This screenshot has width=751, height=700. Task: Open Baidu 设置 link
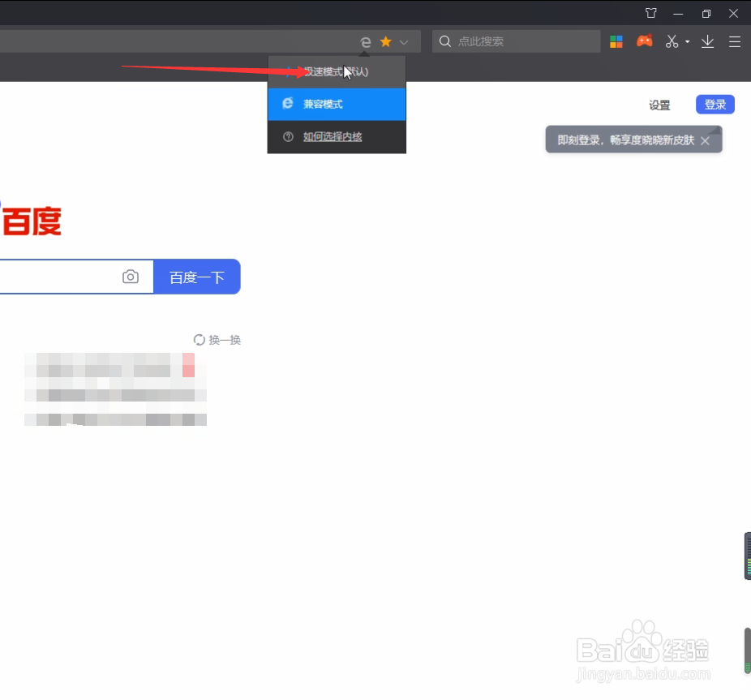(659, 105)
